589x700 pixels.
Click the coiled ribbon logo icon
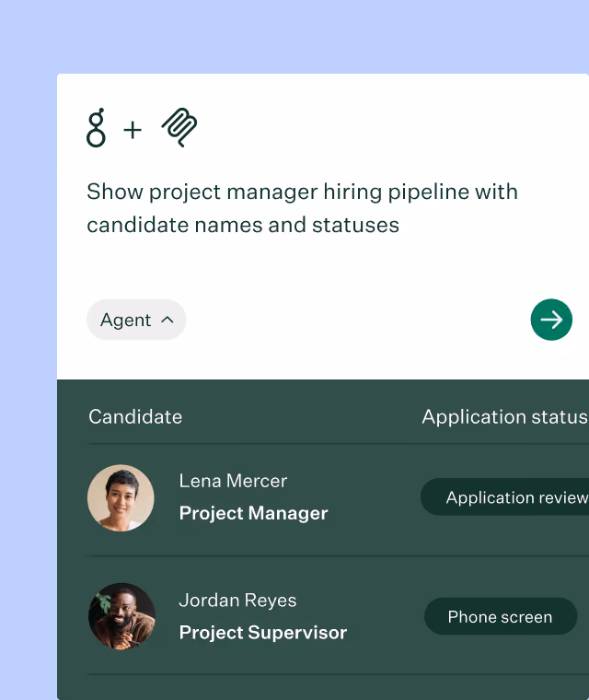point(179,127)
